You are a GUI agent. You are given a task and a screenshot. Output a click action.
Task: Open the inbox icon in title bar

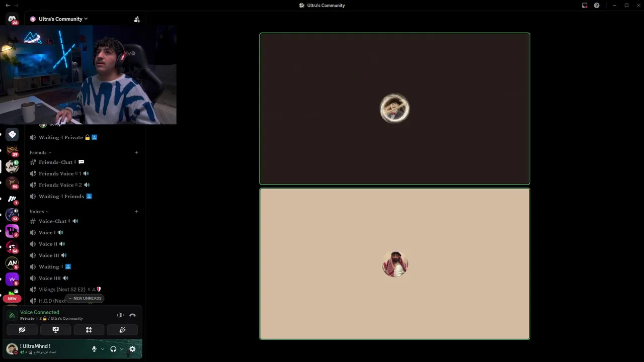[x=585, y=5]
